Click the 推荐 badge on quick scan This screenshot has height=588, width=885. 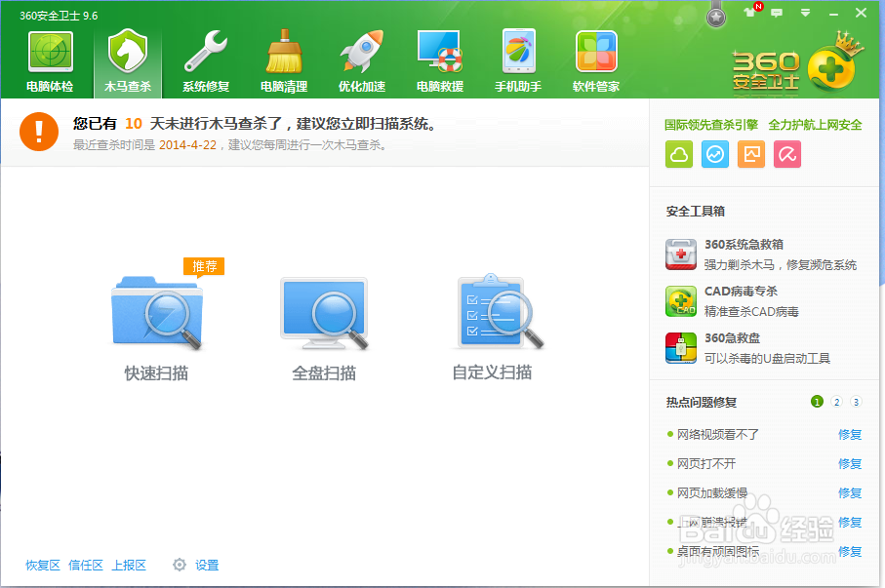coord(204,266)
